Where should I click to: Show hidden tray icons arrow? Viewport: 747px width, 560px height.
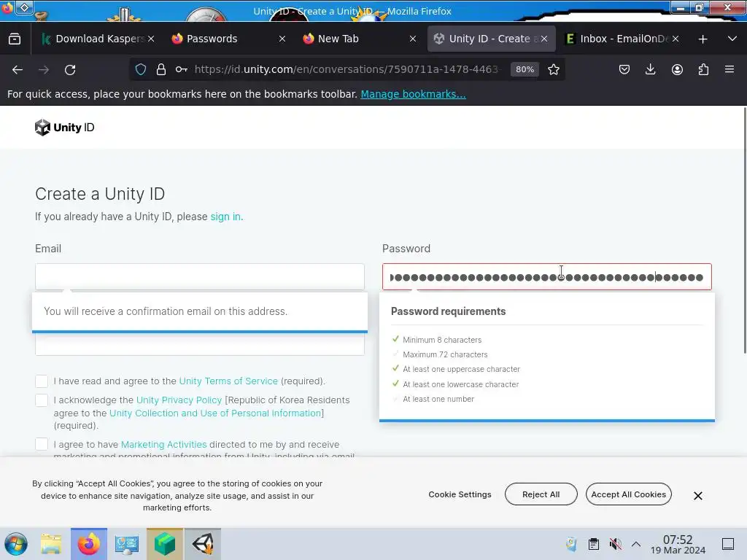click(x=636, y=544)
